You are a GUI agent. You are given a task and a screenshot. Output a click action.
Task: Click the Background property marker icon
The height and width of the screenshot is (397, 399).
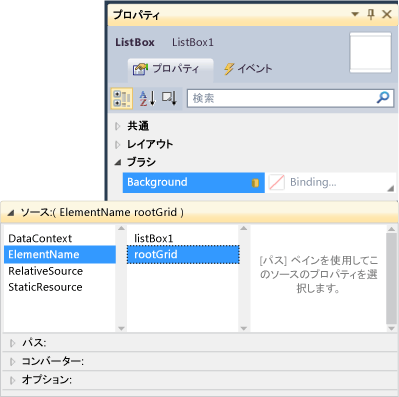coord(255,183)
